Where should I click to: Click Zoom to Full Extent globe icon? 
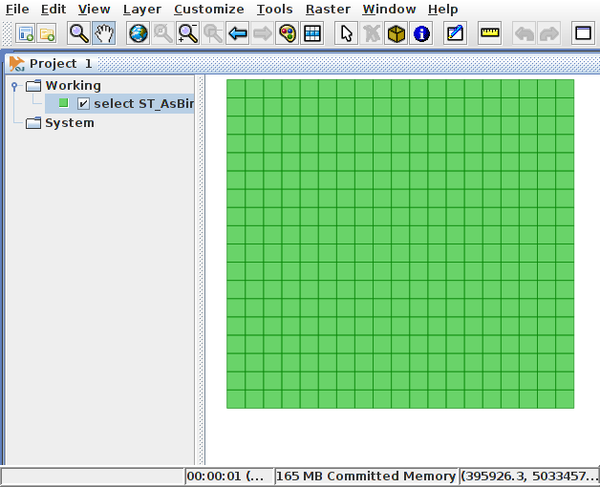coord(137,33)
